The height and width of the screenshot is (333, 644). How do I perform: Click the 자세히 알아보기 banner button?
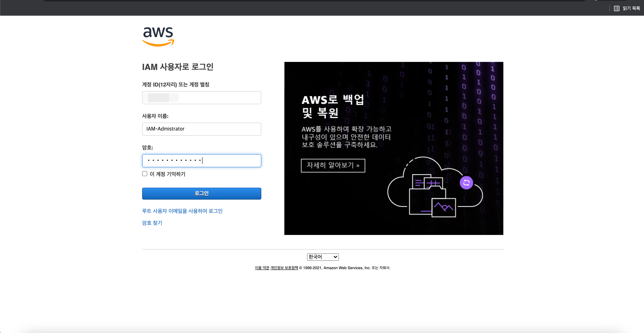(333, 165)
